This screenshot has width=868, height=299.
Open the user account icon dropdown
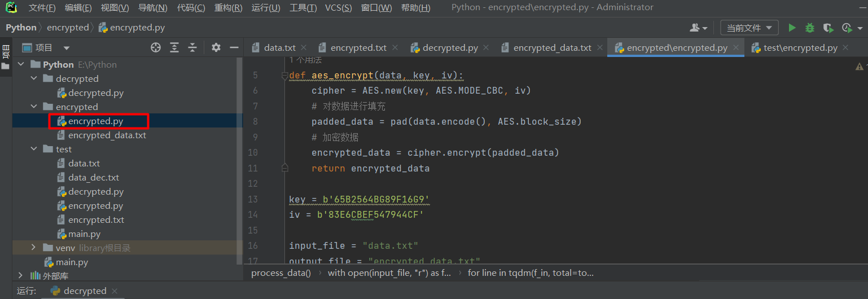click(x=699, y=28)
